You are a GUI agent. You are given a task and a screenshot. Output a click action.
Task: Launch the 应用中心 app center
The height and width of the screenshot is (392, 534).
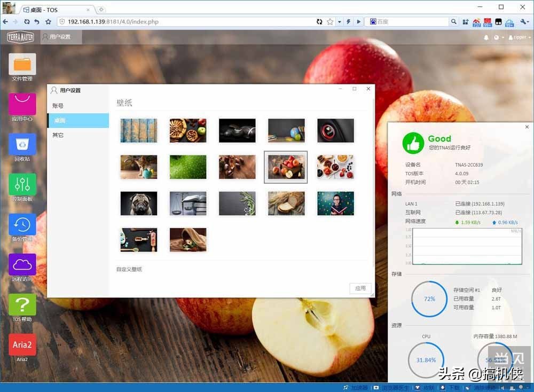22,104
